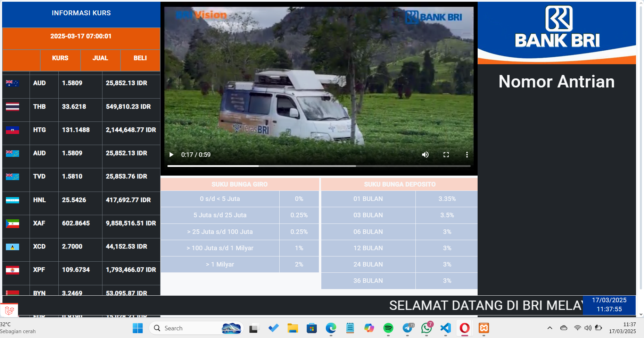
Task: Mute the video volume speaker icon
Action: click(x=425, y=155)
